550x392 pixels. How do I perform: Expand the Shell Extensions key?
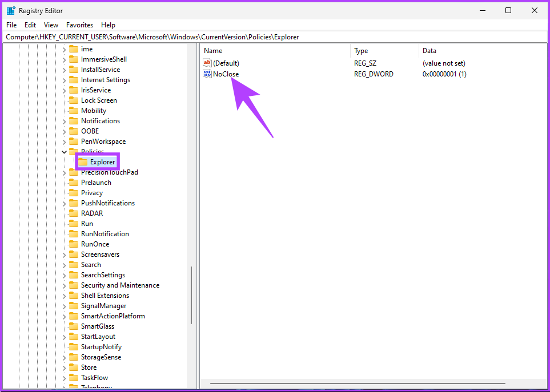(64, 296)
